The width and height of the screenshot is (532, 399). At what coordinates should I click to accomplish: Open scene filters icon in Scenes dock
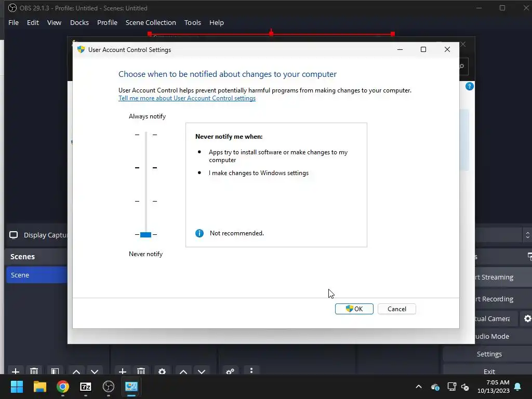[x=55, y=371]
